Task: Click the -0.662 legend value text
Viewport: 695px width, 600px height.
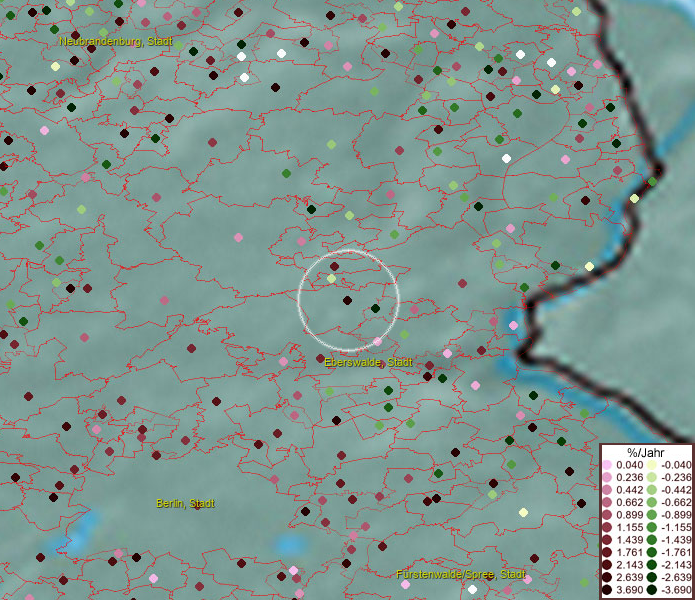Action: [x=676, y=503]
